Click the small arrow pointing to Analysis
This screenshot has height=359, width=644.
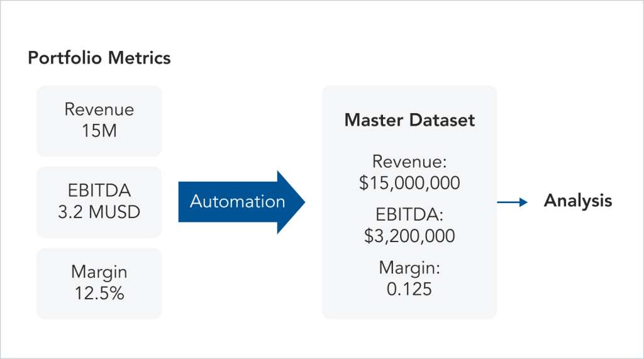coord(513,202)
